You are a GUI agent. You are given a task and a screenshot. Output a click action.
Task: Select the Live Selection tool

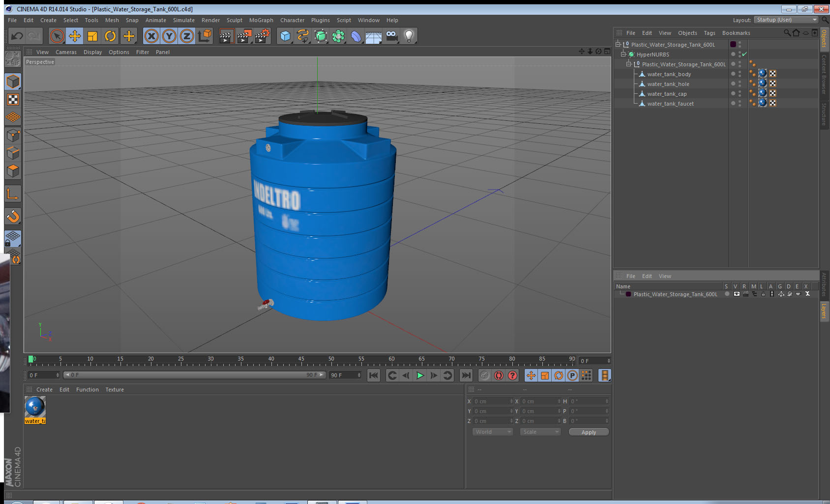[x=57, y=36]
